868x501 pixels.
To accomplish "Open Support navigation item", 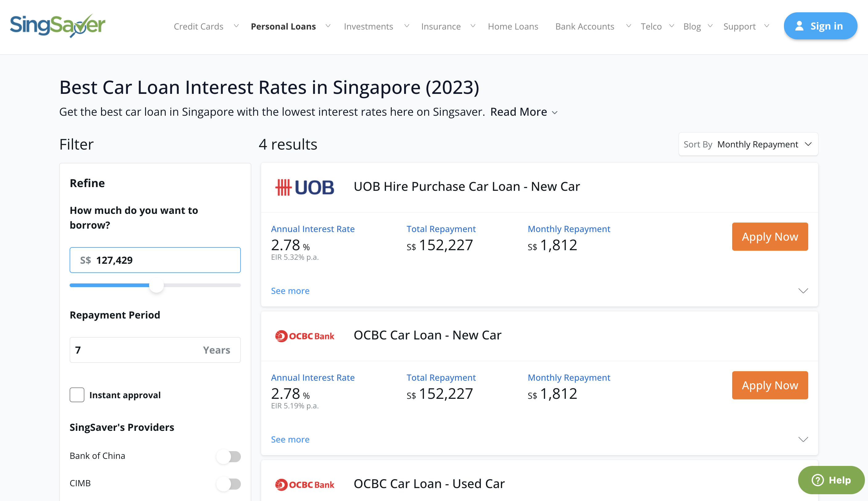I will point(739,26).
